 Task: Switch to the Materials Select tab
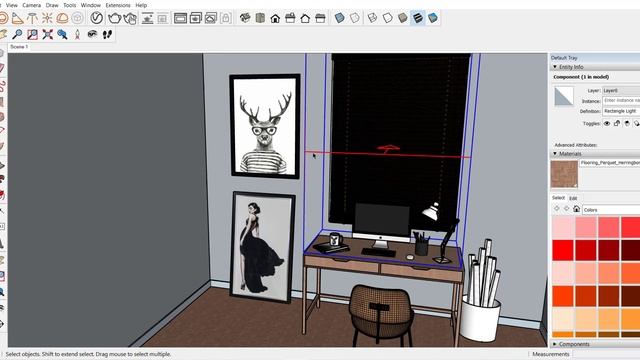coord(558,198)
